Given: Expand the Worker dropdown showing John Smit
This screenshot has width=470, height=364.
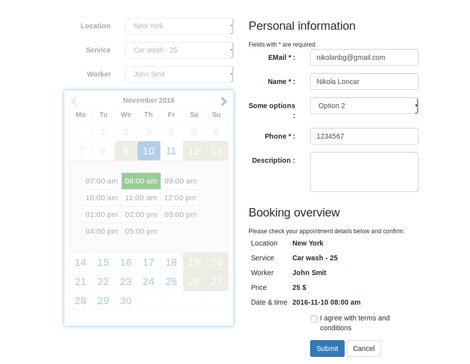Looking at the screenshot, I should click(x=179, y=74).
